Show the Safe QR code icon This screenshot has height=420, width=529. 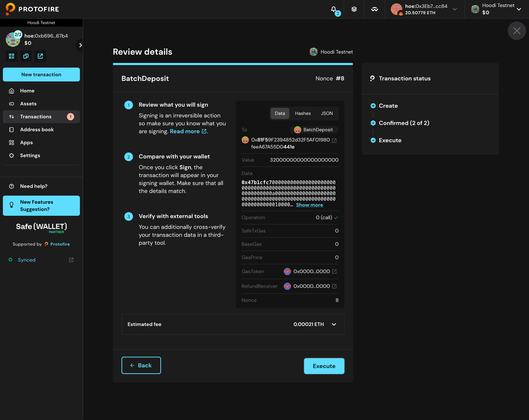[12, 56]
